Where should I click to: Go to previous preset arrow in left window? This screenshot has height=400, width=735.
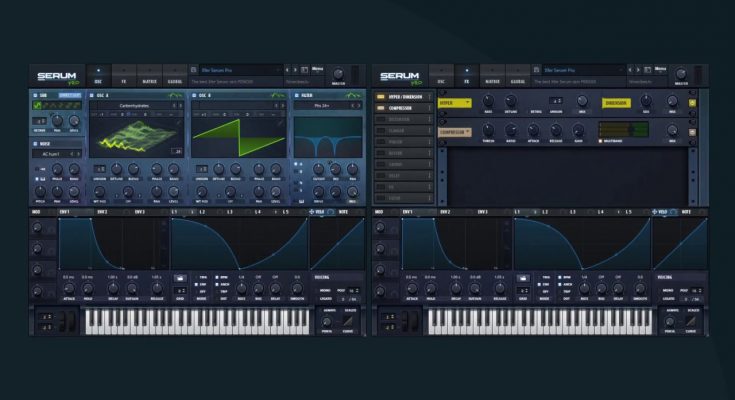click(x=287, y=70)
